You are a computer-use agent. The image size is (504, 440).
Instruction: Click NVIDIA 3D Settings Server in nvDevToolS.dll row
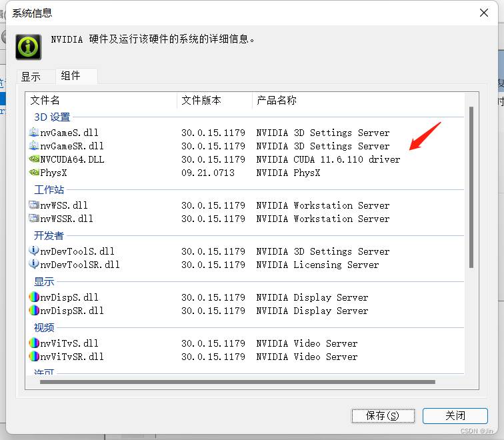[323, 251]
